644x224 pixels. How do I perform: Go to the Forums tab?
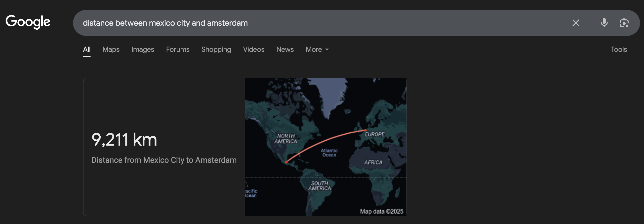click(x=177, y=49)
